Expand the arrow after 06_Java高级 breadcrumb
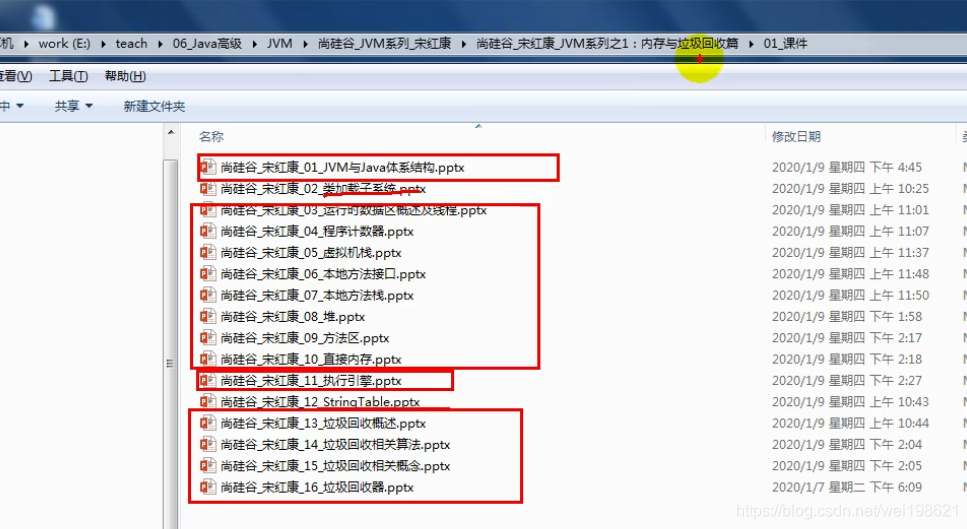967x529 pixels. pos(255,44)
